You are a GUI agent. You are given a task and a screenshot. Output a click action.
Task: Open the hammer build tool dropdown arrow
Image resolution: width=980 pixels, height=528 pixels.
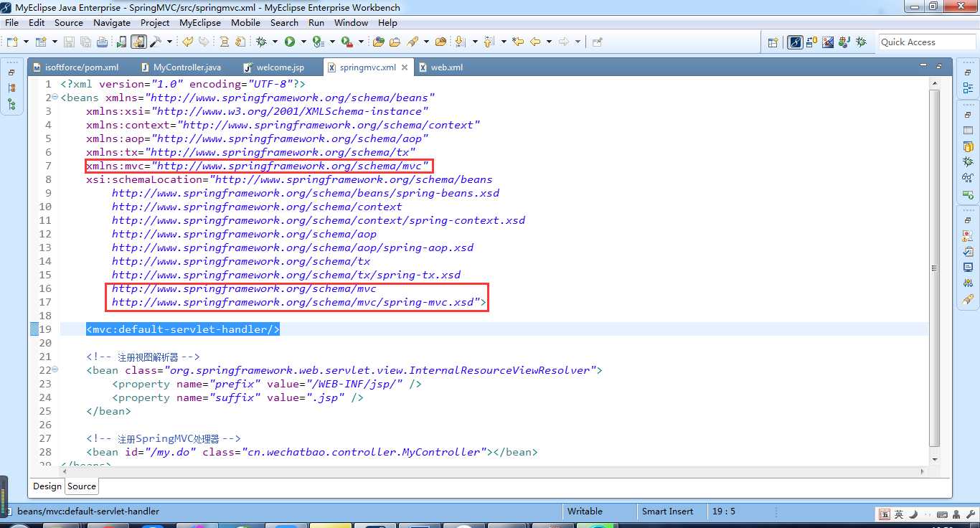[170, 42]
